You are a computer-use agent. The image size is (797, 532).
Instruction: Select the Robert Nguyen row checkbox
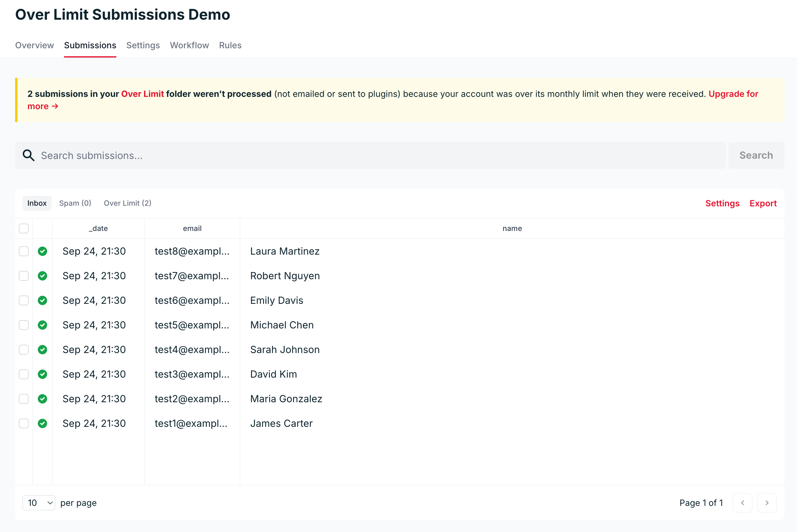(x=24, y=276)
